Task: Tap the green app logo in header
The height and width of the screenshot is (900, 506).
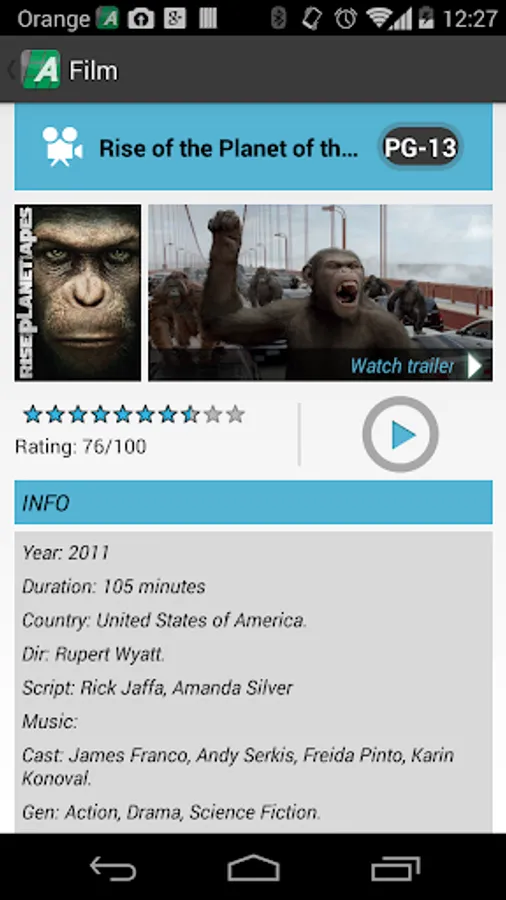Action: 41,69
